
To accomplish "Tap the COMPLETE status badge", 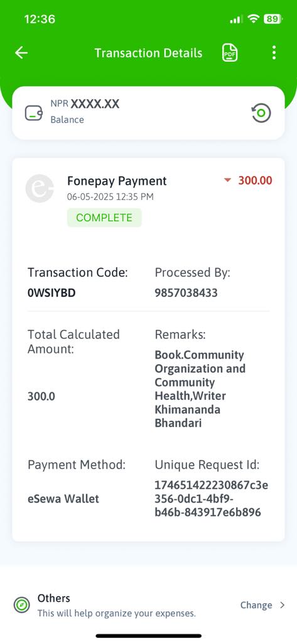I will coord(104,218).
